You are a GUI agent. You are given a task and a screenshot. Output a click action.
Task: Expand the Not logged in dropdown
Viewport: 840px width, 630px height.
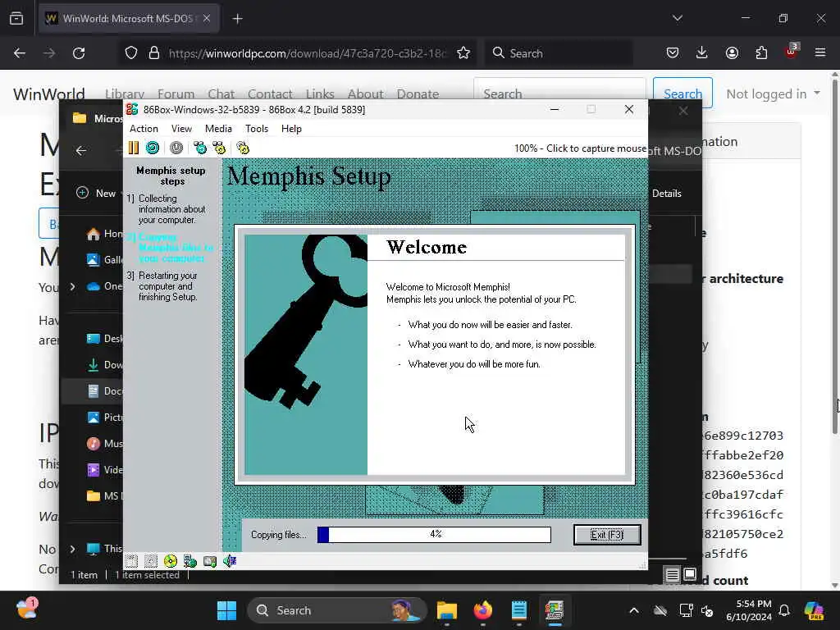(773, 94)
